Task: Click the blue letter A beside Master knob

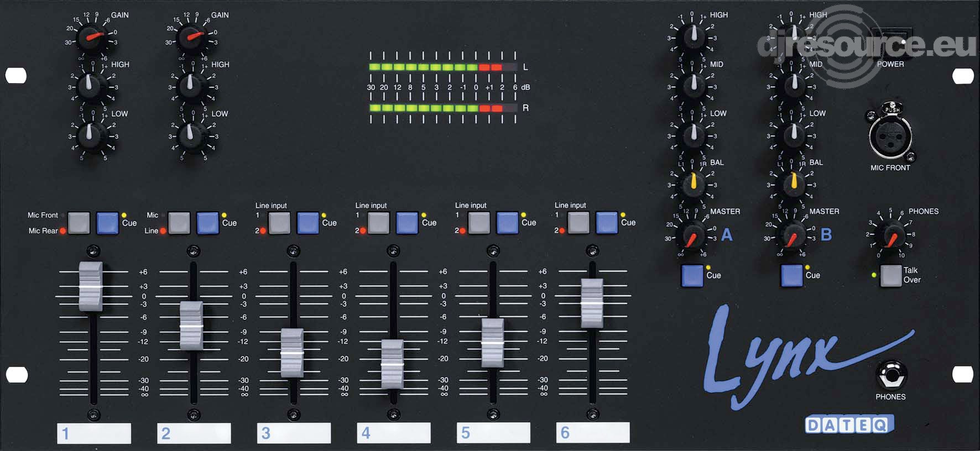Action: coord(727,235)
